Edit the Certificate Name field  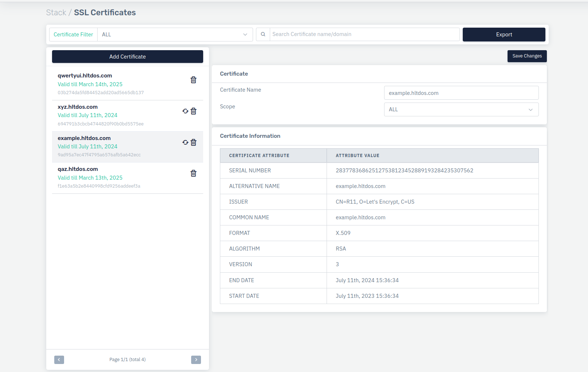coord(461,93)
